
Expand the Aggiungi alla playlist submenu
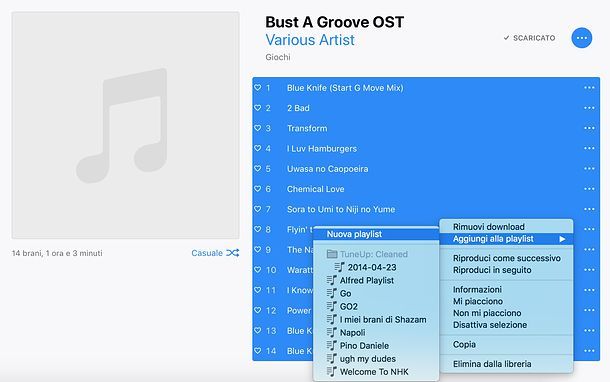pos(506,239)
